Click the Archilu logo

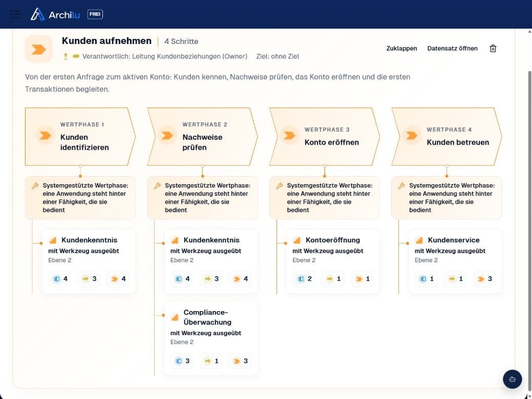[55, 14]
